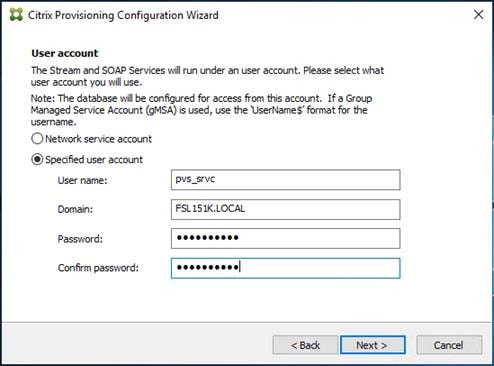Focus the Password input field
This screenshot has width=494, height=366.
point(286,238)
